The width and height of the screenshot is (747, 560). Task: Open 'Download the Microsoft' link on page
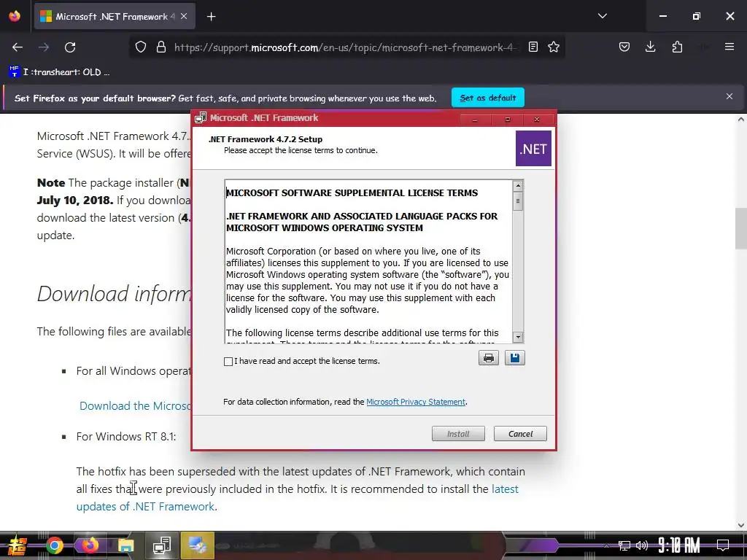135,405
